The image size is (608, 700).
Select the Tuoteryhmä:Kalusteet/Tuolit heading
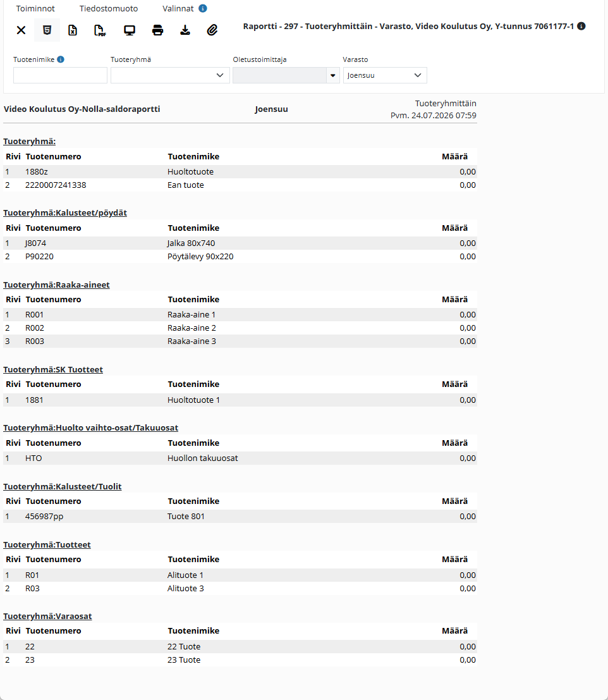coord(63,487)
